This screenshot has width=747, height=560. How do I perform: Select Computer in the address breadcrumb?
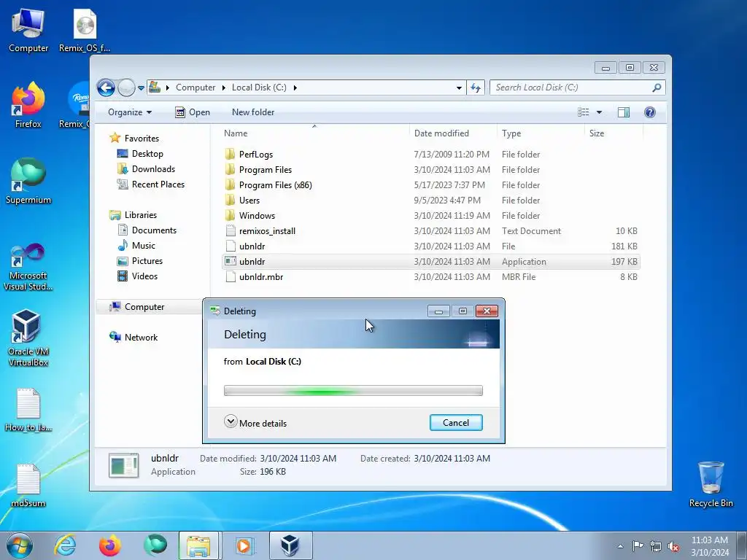[196, 87]
